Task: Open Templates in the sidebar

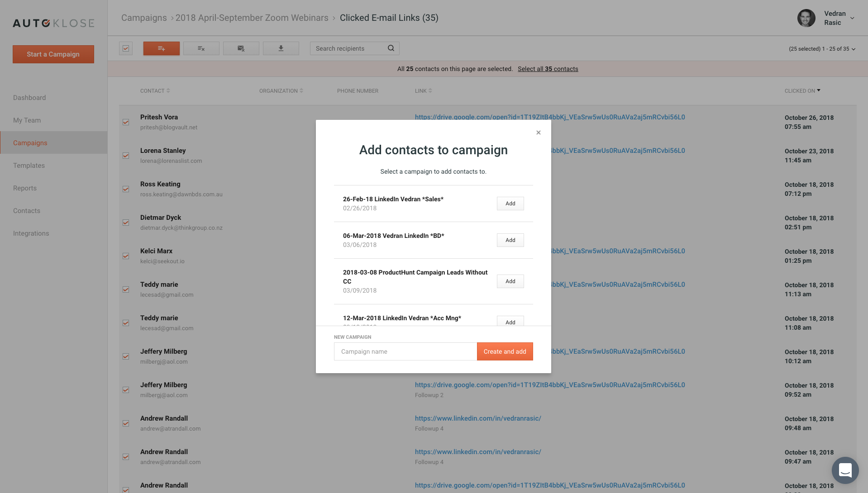Action: click(x=29, y=166)
